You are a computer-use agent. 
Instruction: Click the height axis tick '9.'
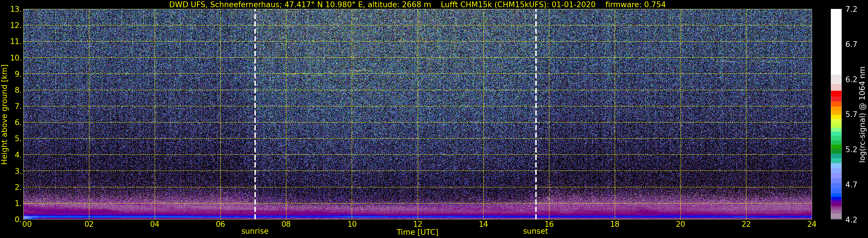tap(18, 74)
